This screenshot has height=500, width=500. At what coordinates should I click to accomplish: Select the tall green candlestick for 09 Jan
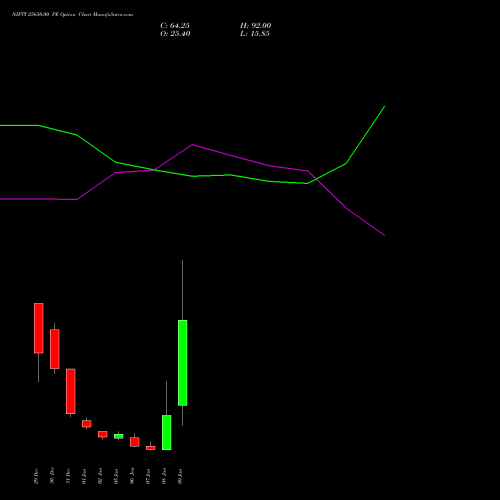[x=183, y=363]
